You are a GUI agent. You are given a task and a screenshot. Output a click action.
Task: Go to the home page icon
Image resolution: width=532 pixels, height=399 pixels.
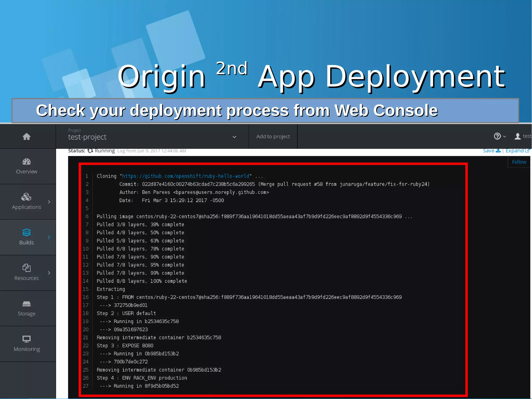26,136
